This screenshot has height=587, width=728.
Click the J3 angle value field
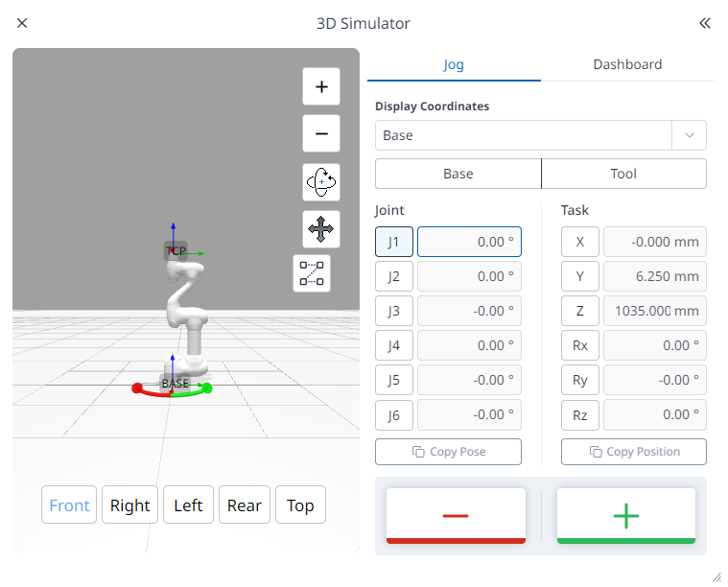pyautogui.click(x=469, y=311)
